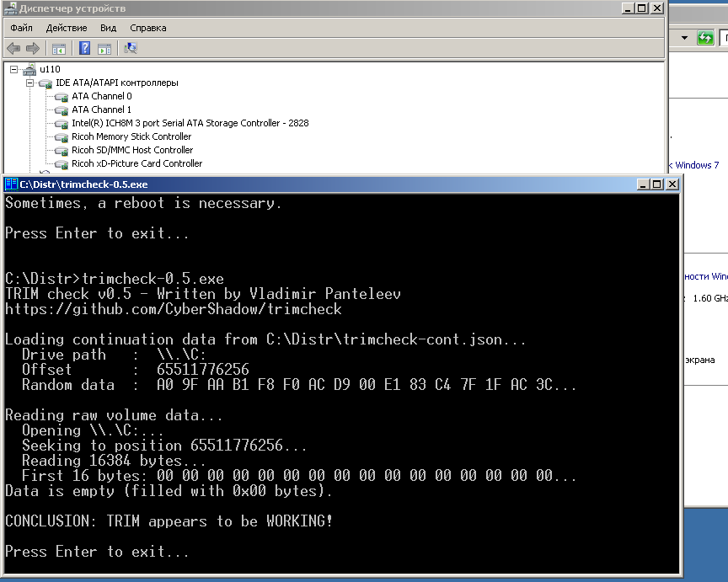Click the properties pane toolbar icon
This screenshot has width=728, height=582.
[x=104, y=48]
